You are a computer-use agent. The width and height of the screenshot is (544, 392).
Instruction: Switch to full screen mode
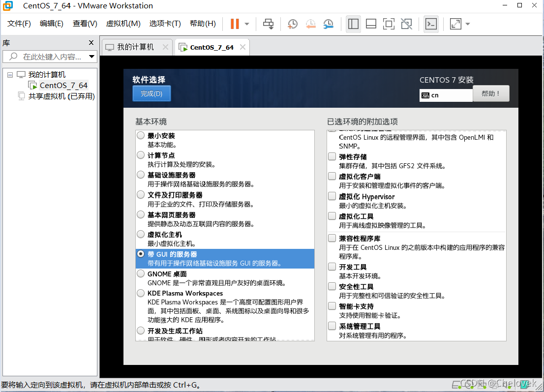click(x=389, y=24)
